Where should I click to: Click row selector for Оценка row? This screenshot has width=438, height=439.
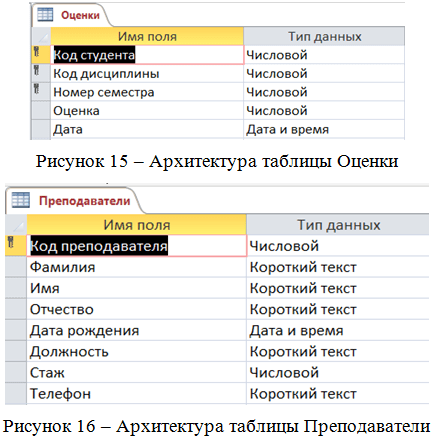coord(41,111)
